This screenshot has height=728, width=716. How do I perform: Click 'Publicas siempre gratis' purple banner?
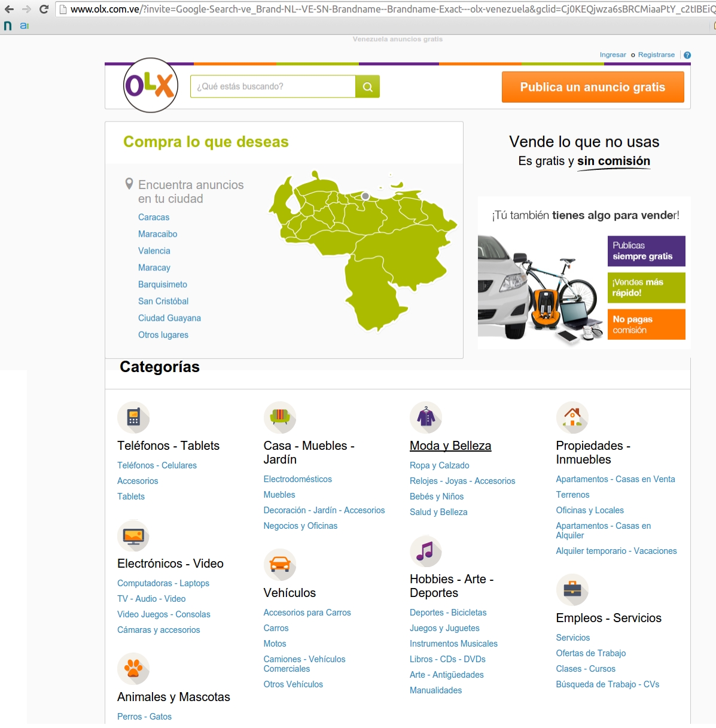point(647,251)
